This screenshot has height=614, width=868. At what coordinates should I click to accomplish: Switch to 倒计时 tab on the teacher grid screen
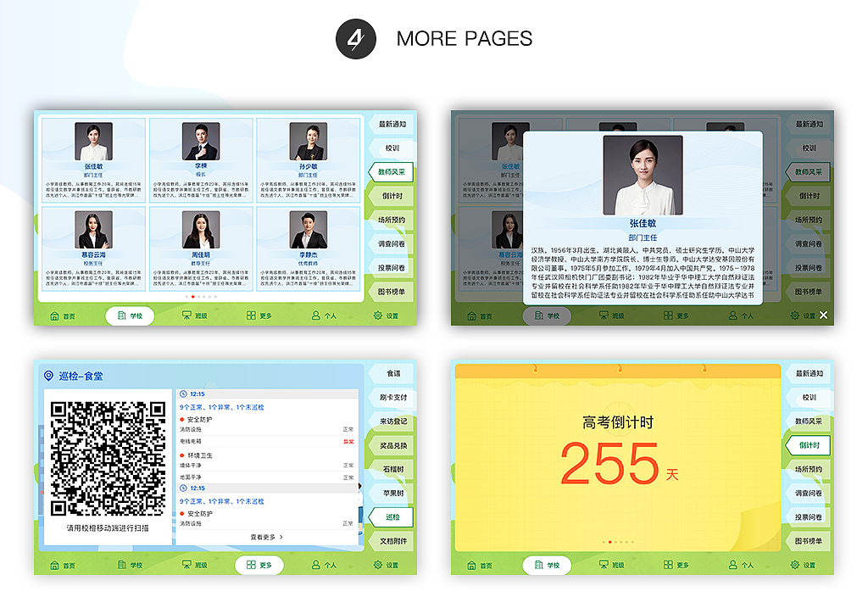tap(392, 195)
